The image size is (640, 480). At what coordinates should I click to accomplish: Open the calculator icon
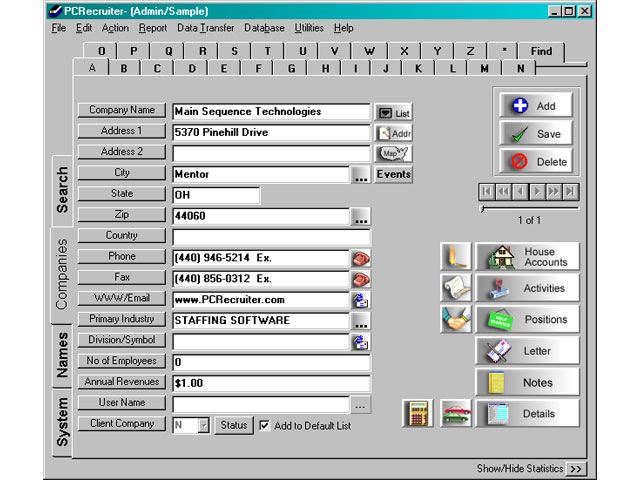click(x=418, y=413)
